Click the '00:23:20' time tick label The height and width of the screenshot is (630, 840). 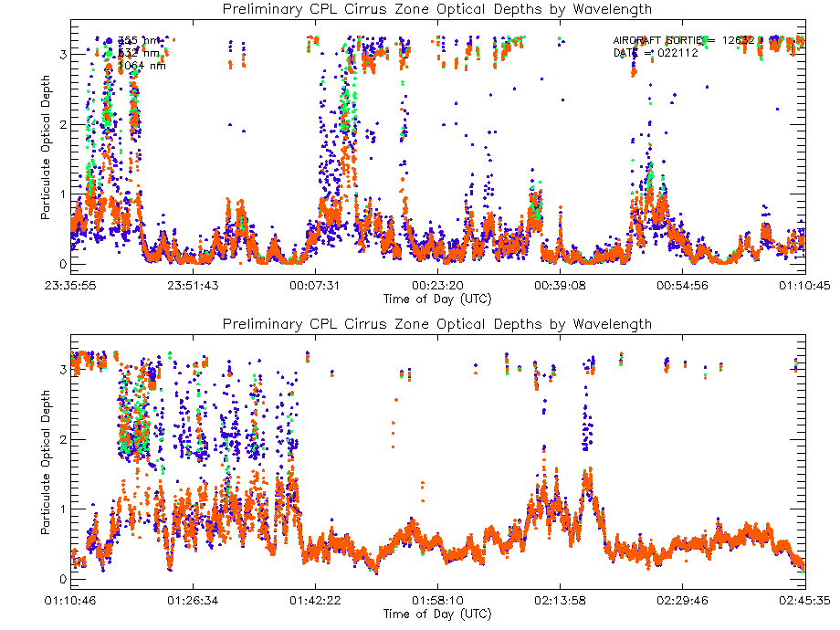[x=437, y=286]
